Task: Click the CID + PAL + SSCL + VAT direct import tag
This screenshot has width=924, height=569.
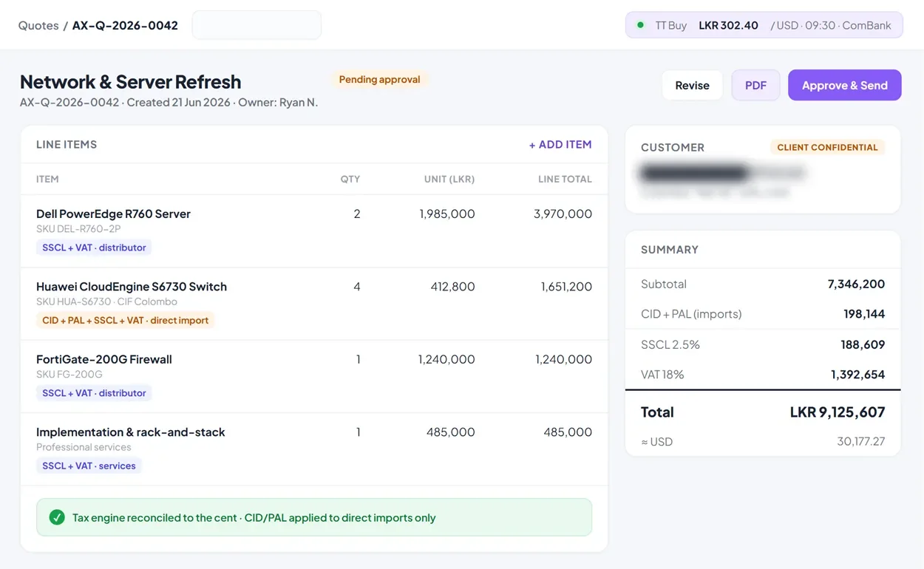Action: (x=126, y=320)
